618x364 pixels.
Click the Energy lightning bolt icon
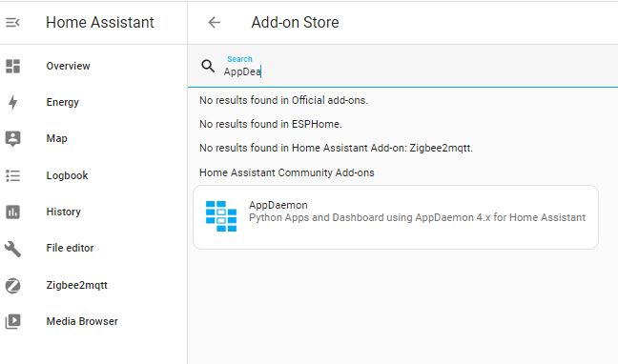pyautogui.click(x=12, y=102)
